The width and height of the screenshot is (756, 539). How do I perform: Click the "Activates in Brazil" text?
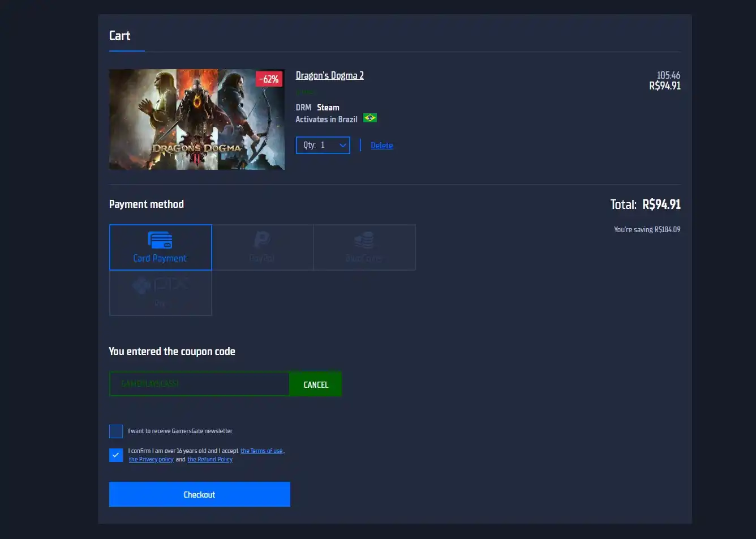(x=327, y=119)
